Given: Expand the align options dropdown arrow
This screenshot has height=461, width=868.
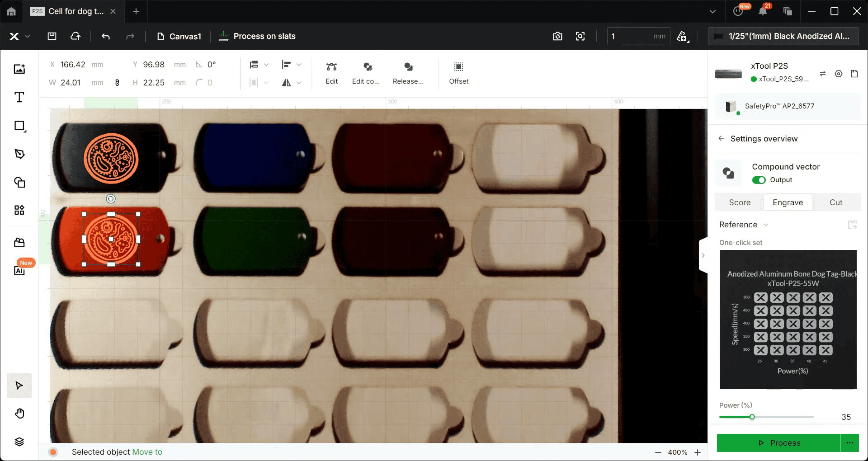Looking at the screenshot, I should coord(299,65).
